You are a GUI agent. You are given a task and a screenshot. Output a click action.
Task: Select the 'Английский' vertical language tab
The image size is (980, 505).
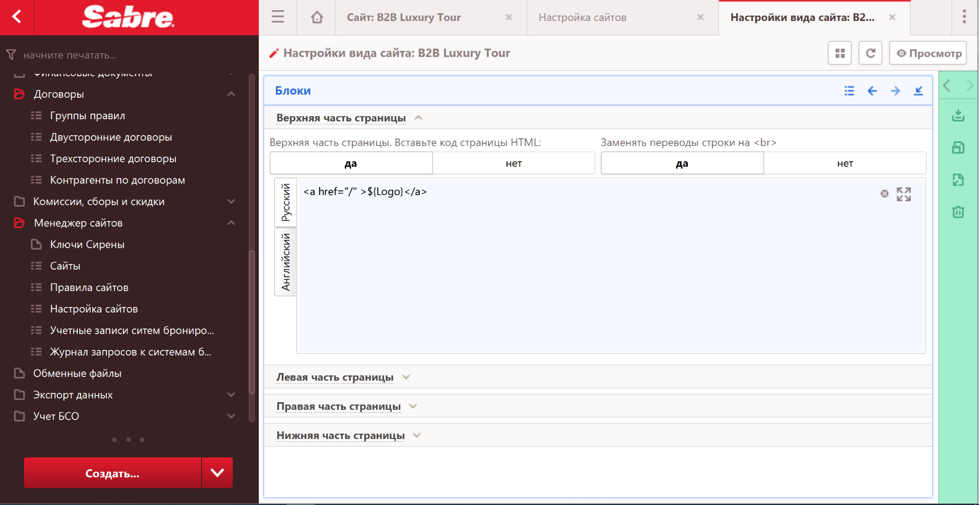coord(285,262)
